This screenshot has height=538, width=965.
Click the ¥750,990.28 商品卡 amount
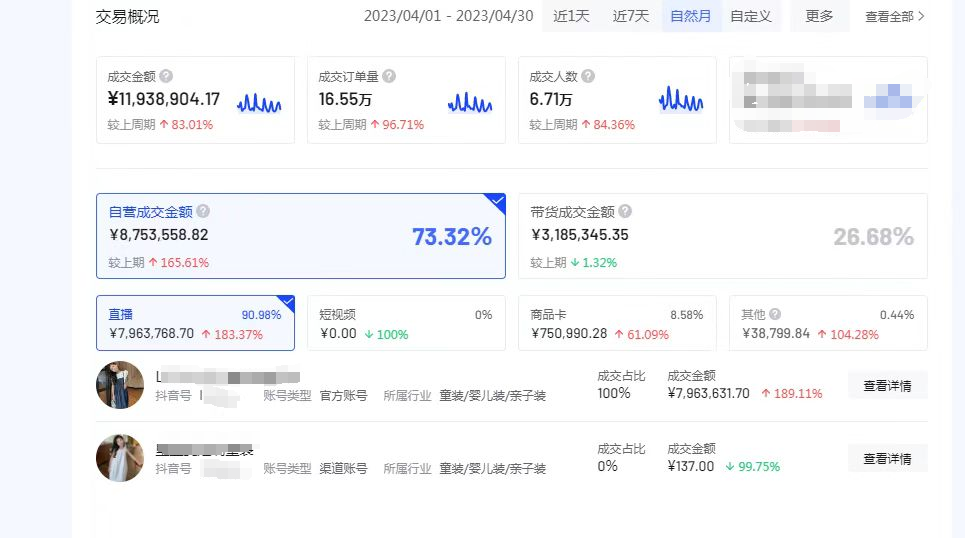click(x=569, y=334)
